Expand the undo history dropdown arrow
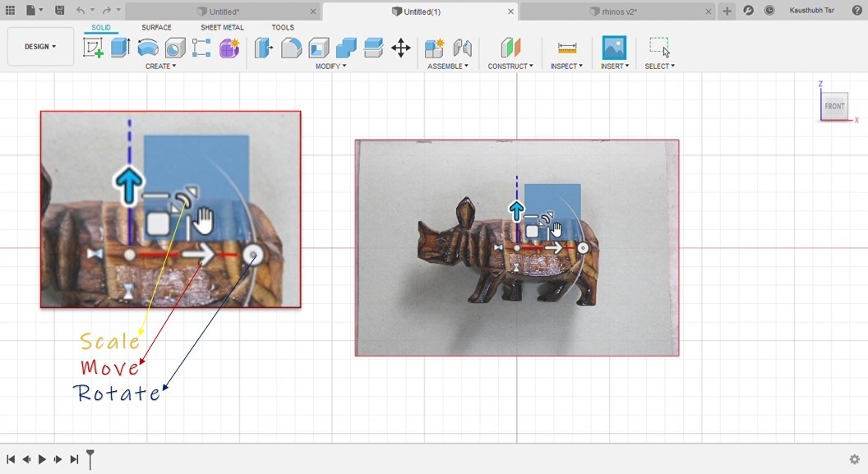Image resolution: width=868 pixels, height=474 pixels. pyautogui.click(x=92, y=11)
